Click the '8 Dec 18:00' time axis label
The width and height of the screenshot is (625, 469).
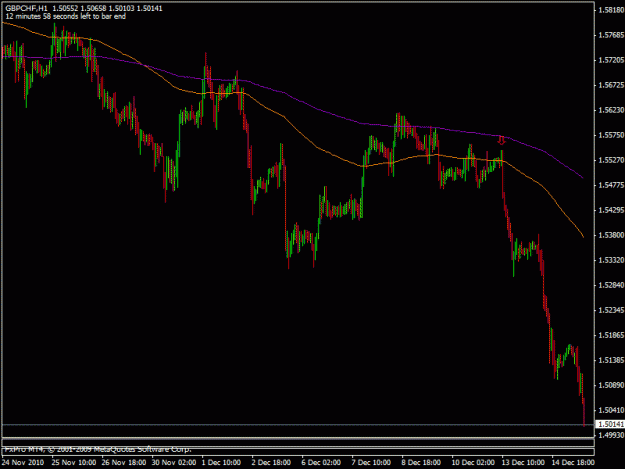coord(421,462)
